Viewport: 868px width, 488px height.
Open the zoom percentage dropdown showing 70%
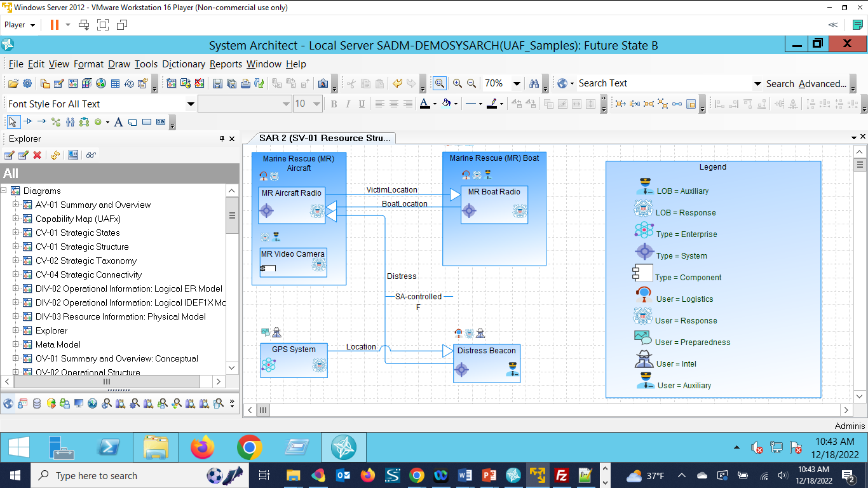[x=517, y=83]
